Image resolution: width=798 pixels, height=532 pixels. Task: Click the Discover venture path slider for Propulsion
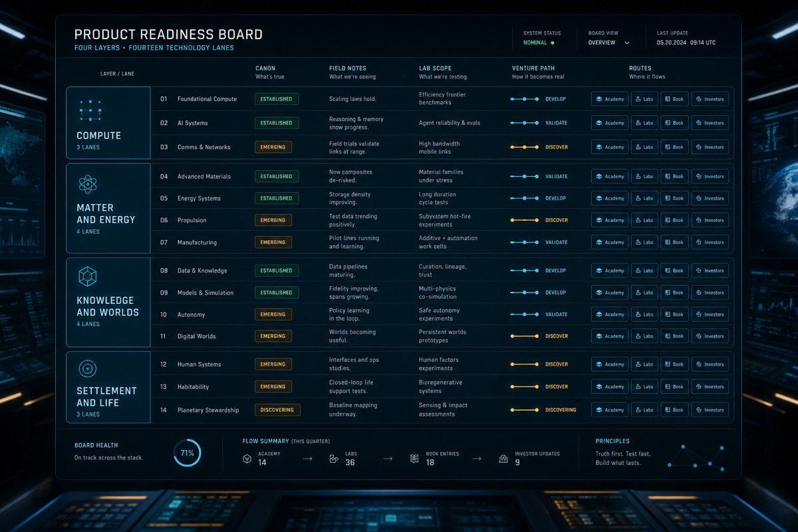[x=525, y=220]
